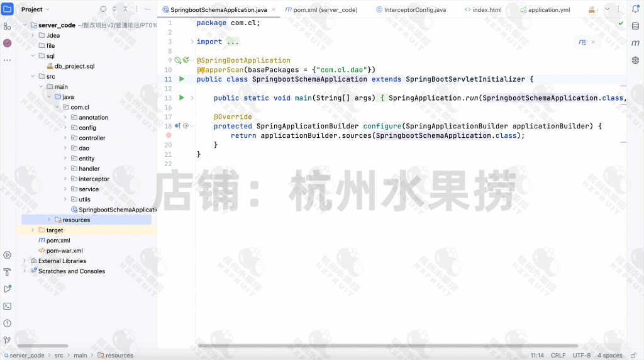Toggle the Project tool window button
644x360 pixels.
(x=8, y=9)
